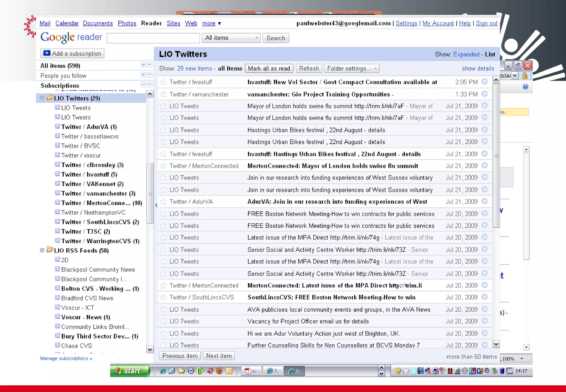Collapse the LIO RSS Feeds folder
The image size is (566, 392).
(42, 250)
